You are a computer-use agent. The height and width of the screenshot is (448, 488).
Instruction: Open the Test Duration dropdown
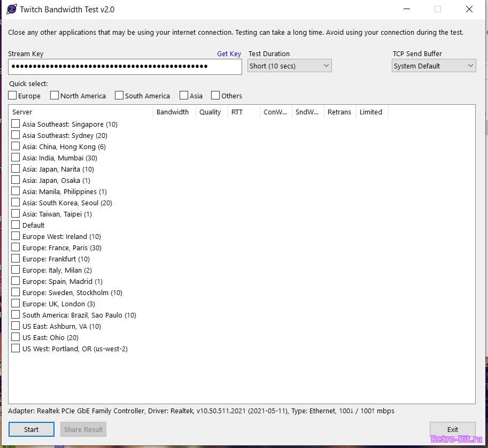pyautogui.click(x=289, y=65)
